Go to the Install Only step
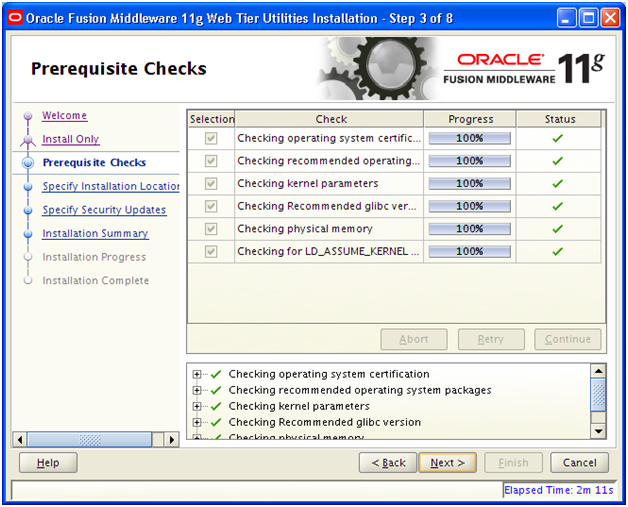628x507 pixels. [x=70, y=139]
